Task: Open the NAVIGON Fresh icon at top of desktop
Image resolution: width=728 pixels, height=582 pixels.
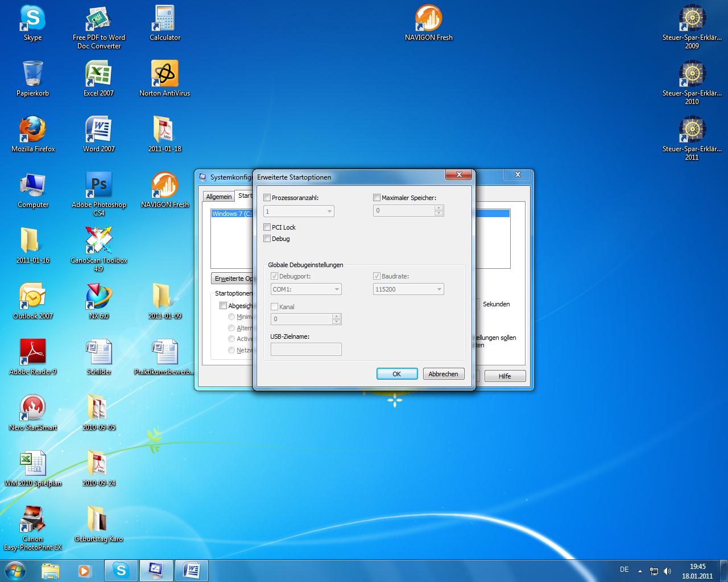Action: click(x=429, y=23)
